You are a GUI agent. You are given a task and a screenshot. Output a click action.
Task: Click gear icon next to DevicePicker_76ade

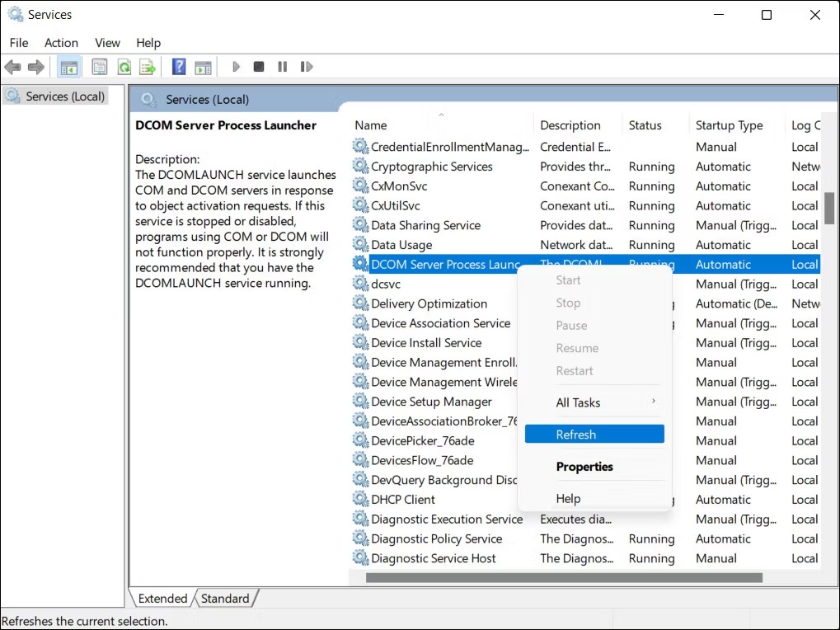360,441
